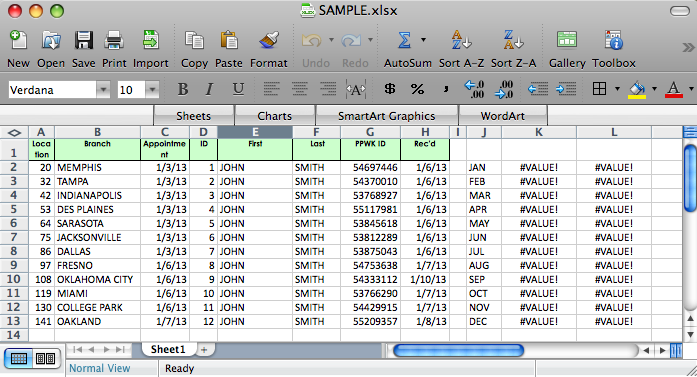The width and height of the screenshot is (697, 377).
Task: Open the SmartArt Graphics tab
Action: tap(386, 116)
